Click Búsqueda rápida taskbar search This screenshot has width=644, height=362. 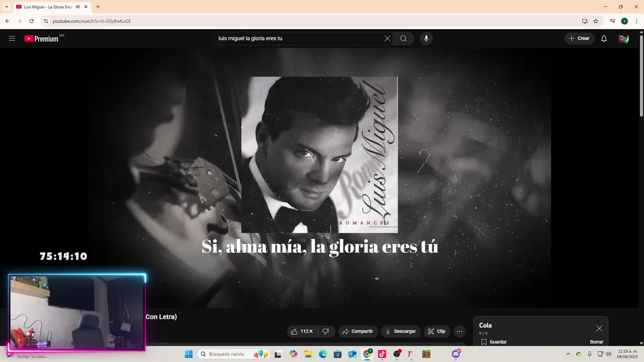pyautogui.click(x=234, y=354)
